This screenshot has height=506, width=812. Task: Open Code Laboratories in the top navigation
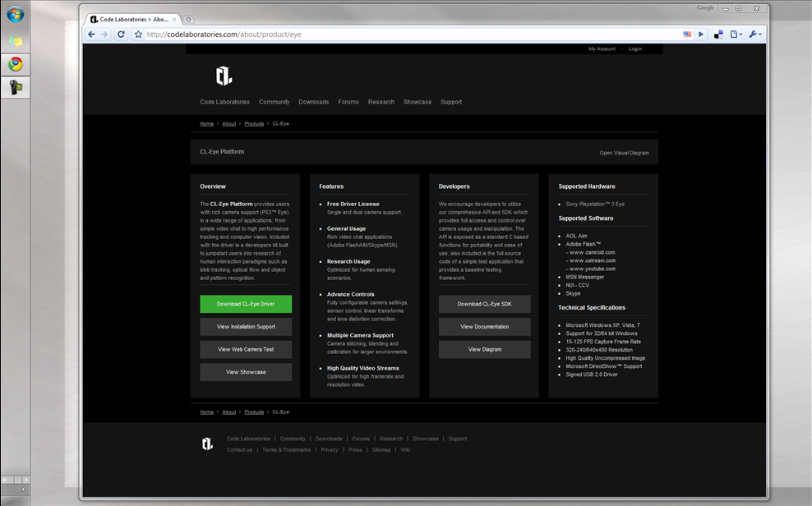tap(224, 102)
